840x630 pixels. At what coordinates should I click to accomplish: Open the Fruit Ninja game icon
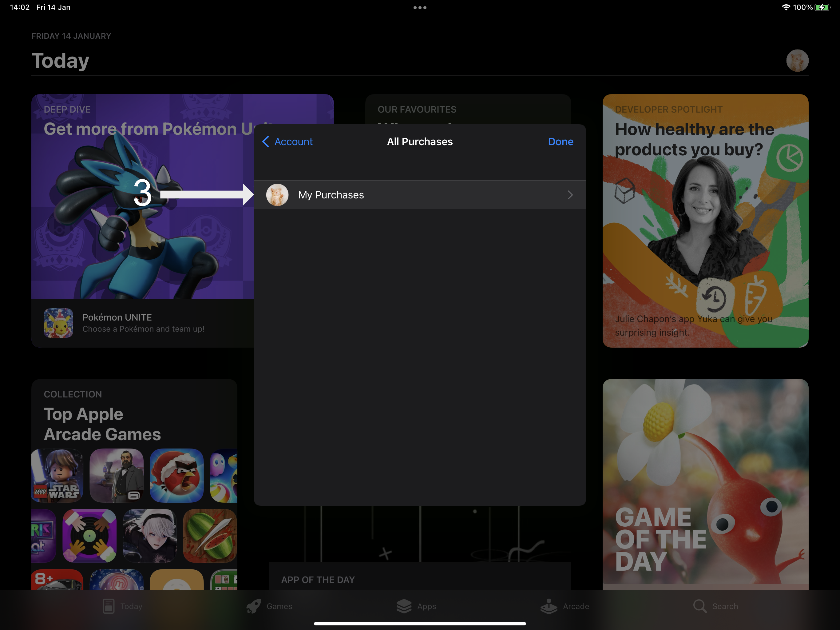(210, 536)
